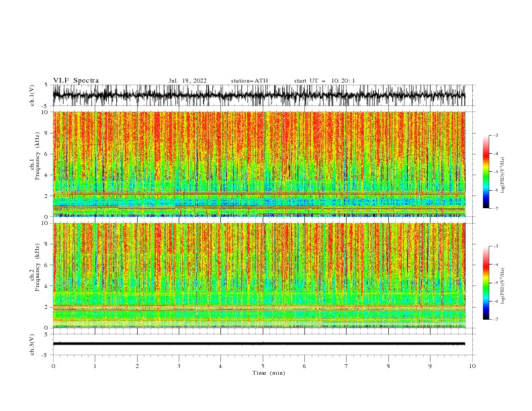The width and height of the screenshot is (532, 411).
Task: Select the ch.1 "Frequency (kHz)" axis label
Action: [x=38, y=156]
